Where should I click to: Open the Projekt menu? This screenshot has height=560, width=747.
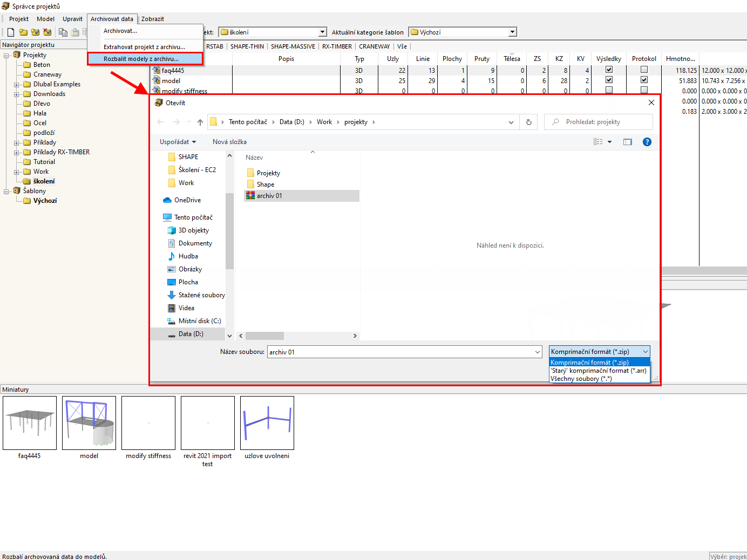coord(19,19)
